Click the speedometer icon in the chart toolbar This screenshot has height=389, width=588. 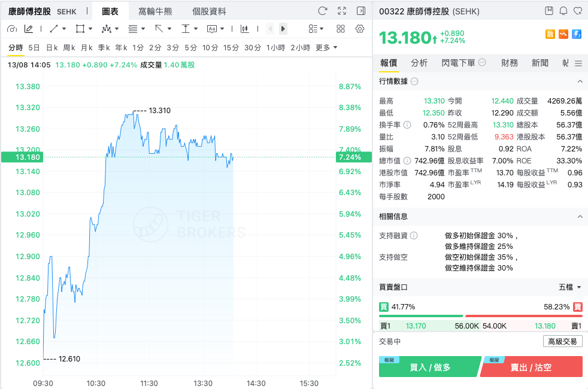tap(12, 29)
